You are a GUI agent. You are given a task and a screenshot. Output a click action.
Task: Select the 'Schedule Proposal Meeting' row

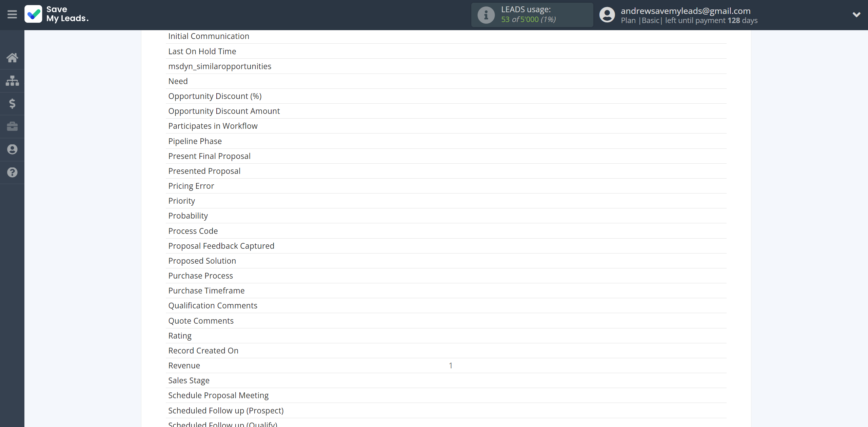[446, 395]
